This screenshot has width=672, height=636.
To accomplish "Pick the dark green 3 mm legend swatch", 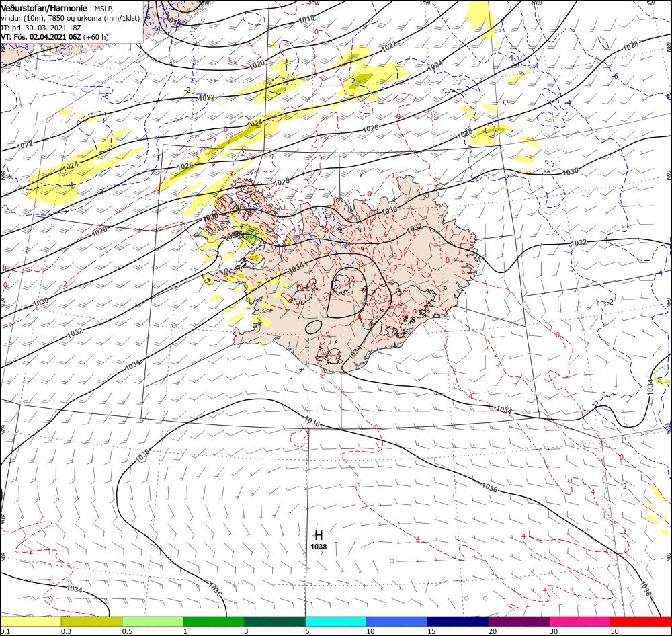I will tap(275, 621).
